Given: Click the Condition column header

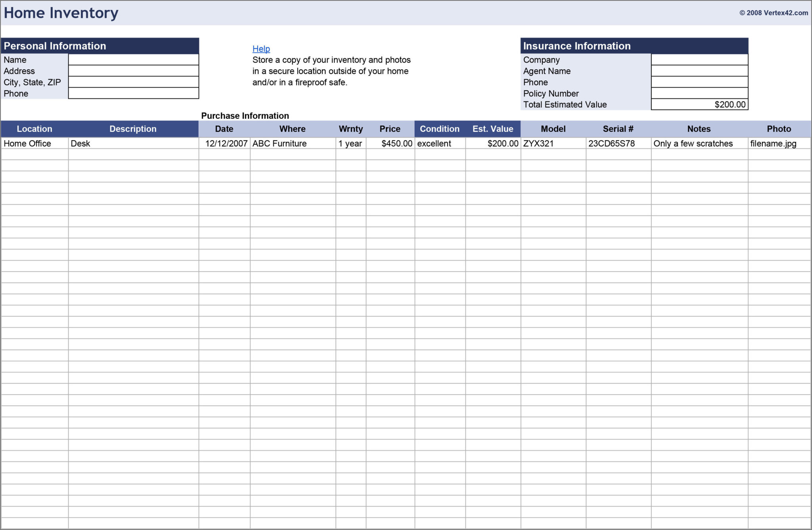Looking at the screenshot, I should click(x=440, y=129).
